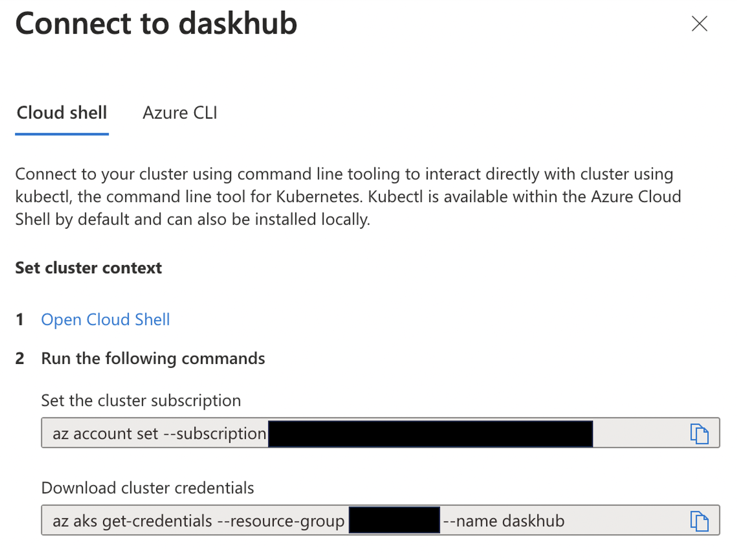737x560 pixels.
Task: Close the Connect to daskhub panel
Action: tap(699, 24)
